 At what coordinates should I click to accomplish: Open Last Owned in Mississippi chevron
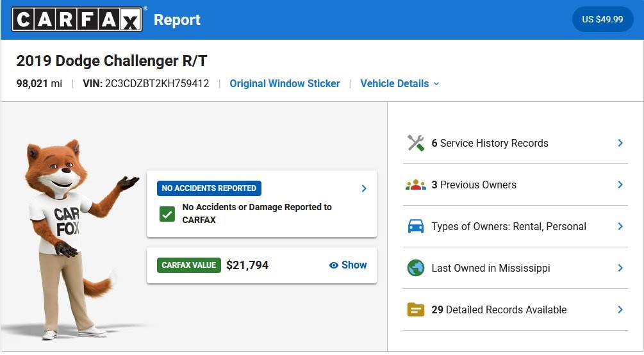coord(620,268)
